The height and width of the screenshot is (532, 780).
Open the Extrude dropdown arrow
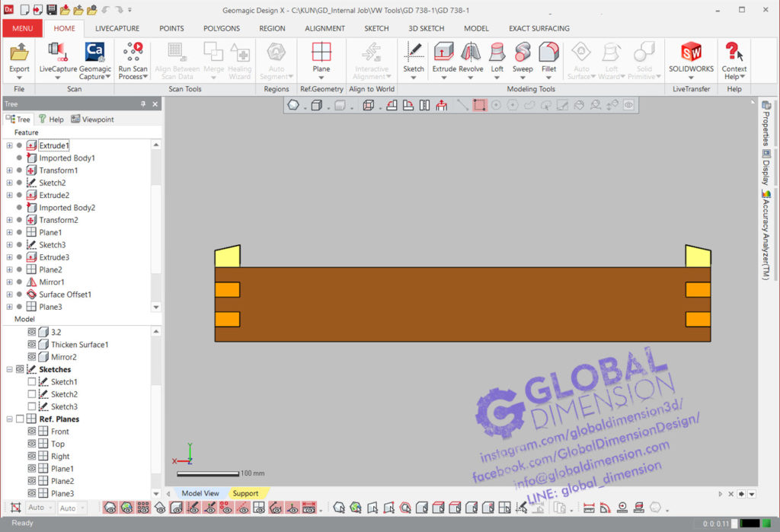pos(444,78)
